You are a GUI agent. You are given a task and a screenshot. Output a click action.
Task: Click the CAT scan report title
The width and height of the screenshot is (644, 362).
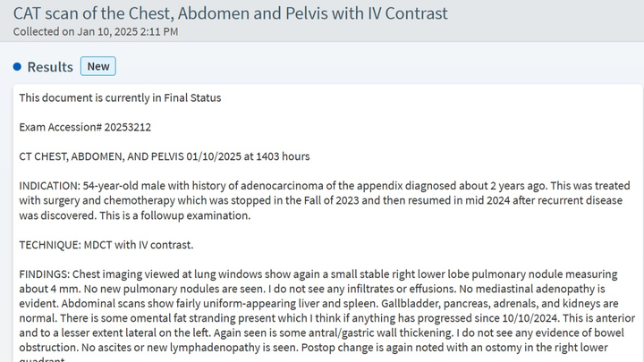pos(231,13)
